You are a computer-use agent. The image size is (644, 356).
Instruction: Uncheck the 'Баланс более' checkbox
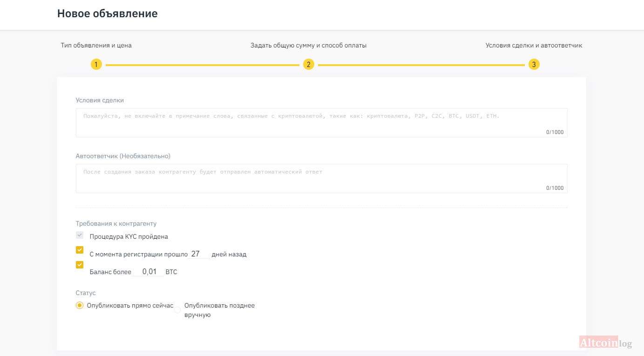tap(80, 265)
